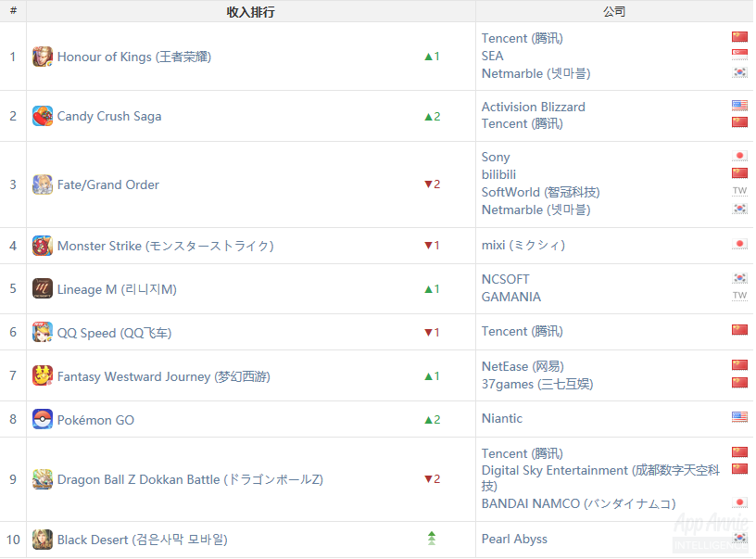Click the NCSOFT company link
This screenshot has width=756, height=559.
coord(506,279)
